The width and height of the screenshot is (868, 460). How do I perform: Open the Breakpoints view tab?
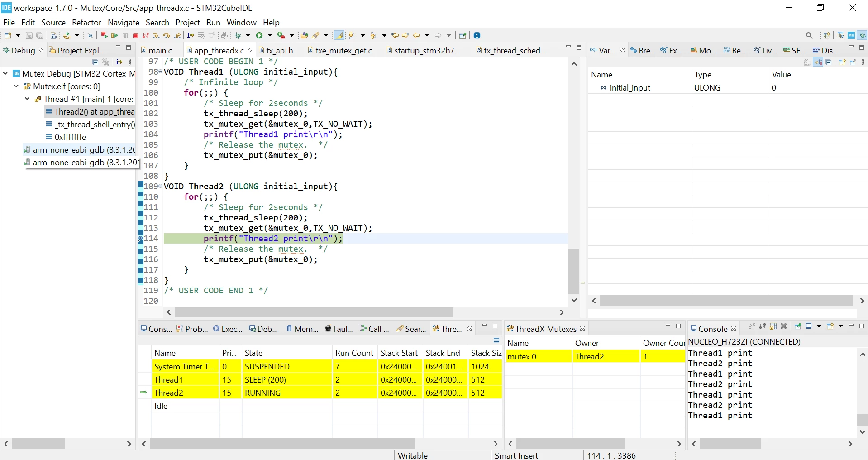643,50
